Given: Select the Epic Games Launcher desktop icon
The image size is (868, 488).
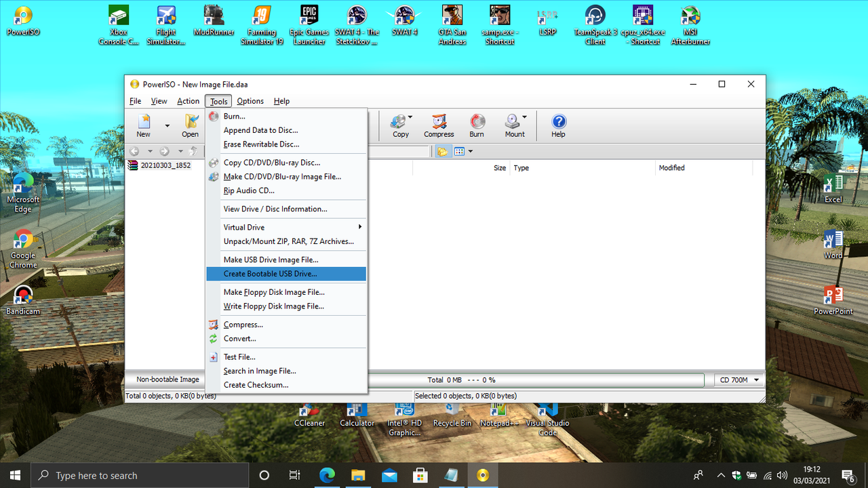Looking at the screenshot, I should pyautogui.click(x=309, y=26).
